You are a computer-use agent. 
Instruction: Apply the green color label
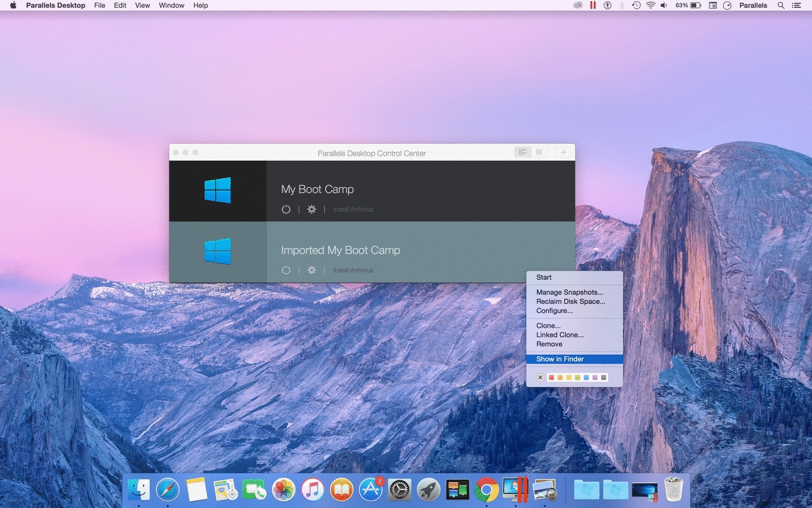577,377
